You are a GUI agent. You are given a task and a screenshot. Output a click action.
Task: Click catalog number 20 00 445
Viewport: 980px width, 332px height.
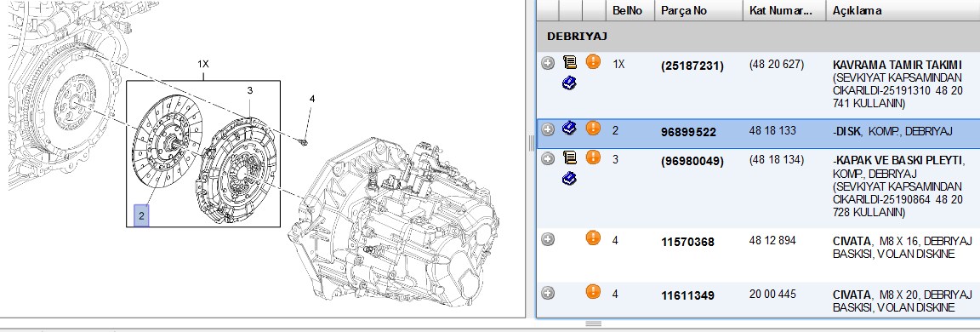point(772,294)
